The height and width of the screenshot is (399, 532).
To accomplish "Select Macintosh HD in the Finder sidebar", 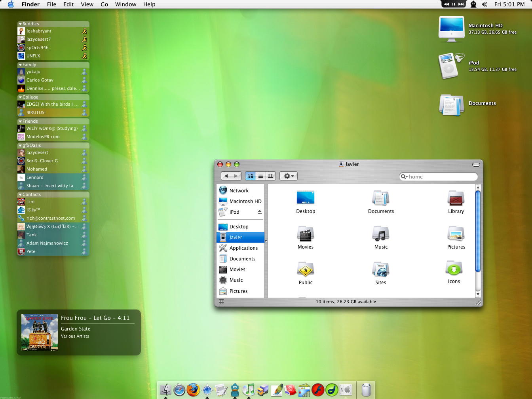I will [x=240, y=201].
